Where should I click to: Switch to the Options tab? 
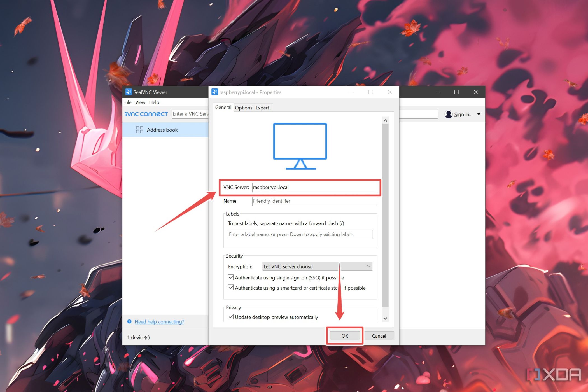click(243, 108)
